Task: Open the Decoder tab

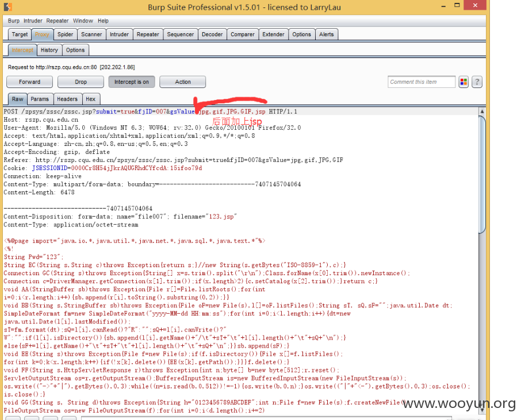Action: pos(212,34)
